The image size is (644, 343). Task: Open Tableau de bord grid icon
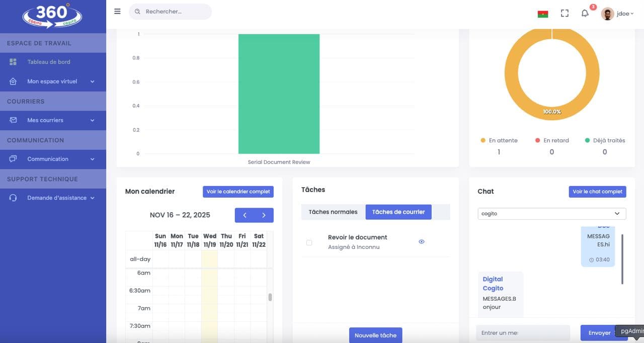pos(13,62)
